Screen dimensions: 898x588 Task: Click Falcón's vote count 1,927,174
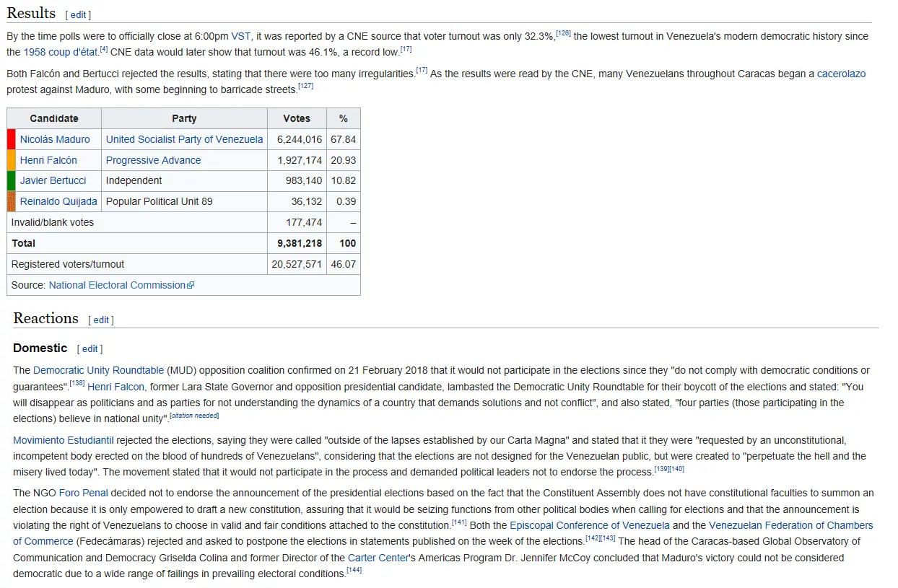click(x=300, y=160)
